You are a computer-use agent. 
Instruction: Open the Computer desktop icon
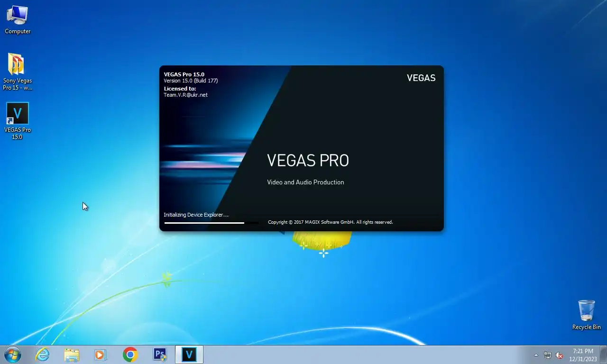coord(18,20)
